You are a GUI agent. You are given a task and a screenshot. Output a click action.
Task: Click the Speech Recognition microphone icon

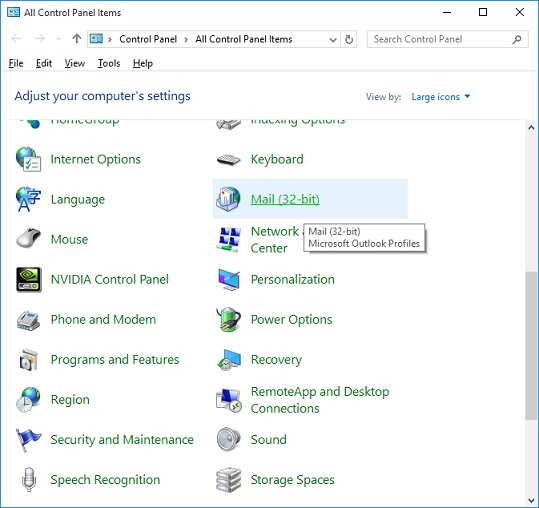point(29,479)
